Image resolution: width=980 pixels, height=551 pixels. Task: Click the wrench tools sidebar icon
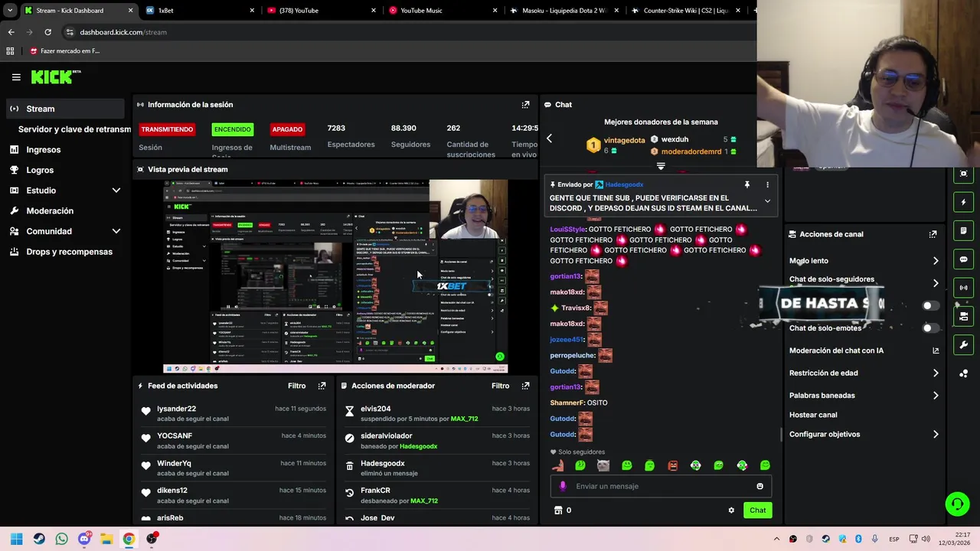point(963,344)
